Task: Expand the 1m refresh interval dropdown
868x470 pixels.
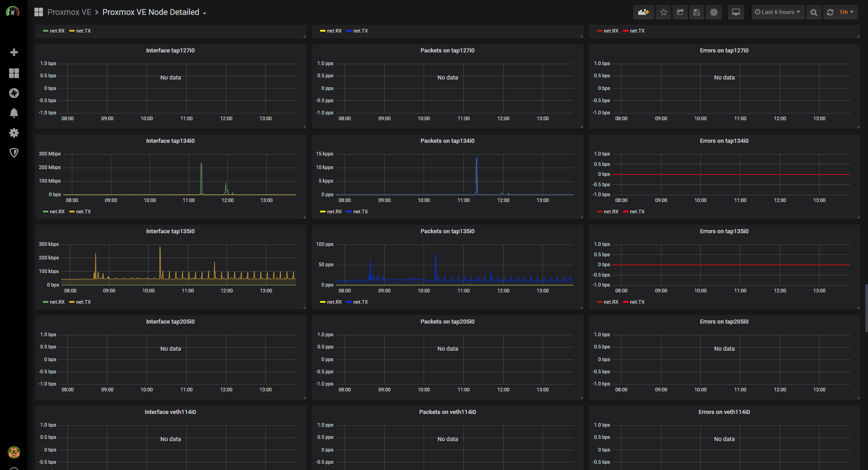Action: pyautogui.click(x=847, y=12)
